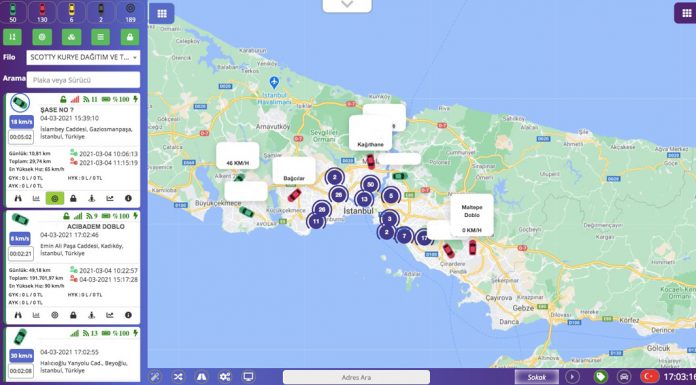Screen dimensions: 696x385
Task: Open the grid menu at top right corner
Action: click(686, 13)
